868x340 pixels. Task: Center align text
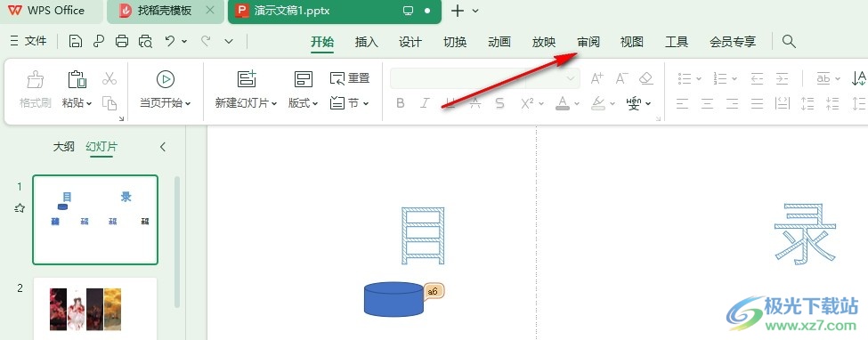coord(707,103)
